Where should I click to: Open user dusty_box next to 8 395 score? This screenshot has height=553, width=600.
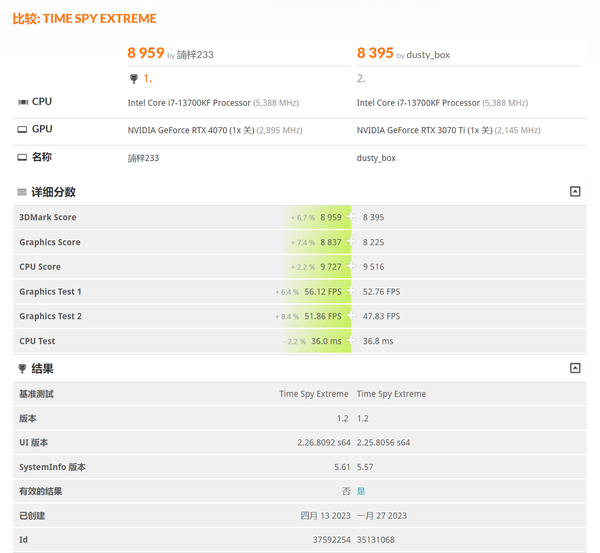[x=428, y=55]
